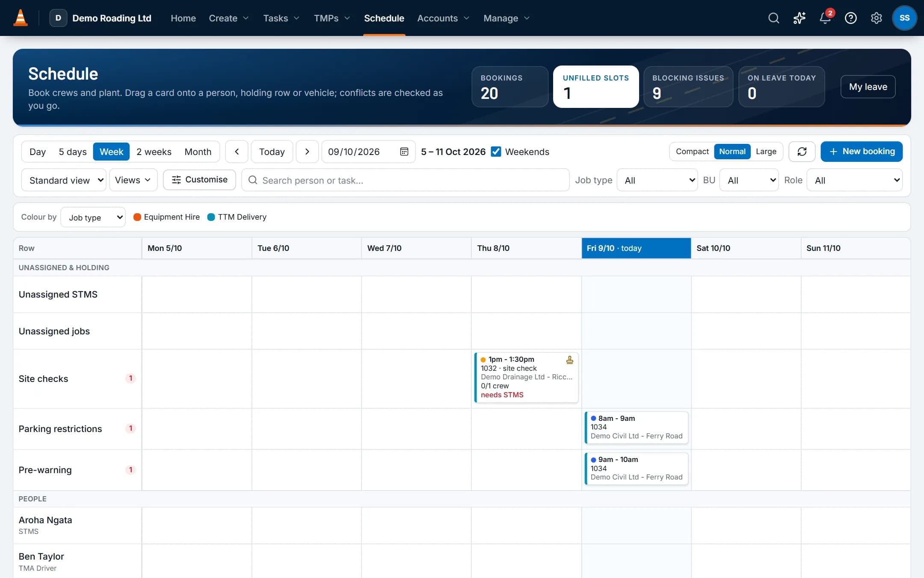Open notifications bell with 2 badge

825,18
